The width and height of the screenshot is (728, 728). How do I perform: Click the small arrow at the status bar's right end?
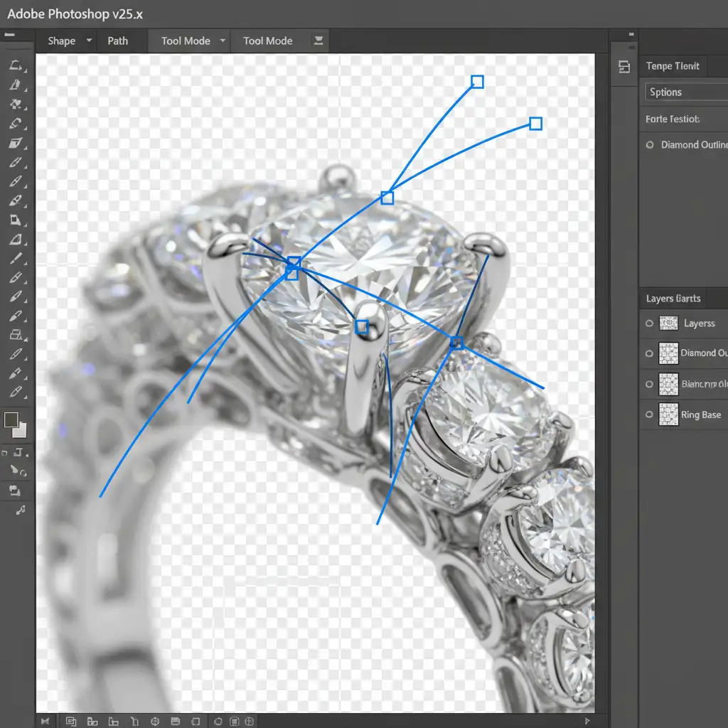587,721
